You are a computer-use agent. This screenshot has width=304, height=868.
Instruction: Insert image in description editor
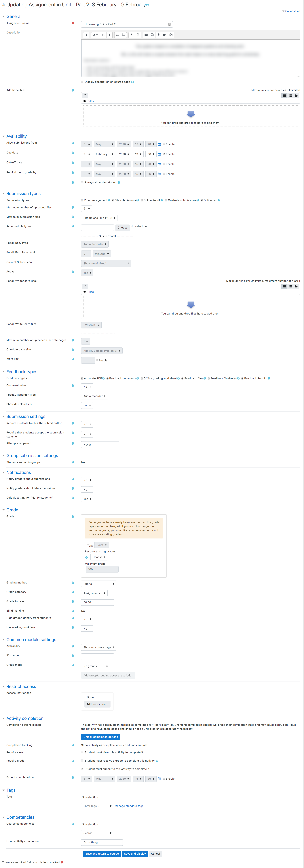tap(146, 35)
